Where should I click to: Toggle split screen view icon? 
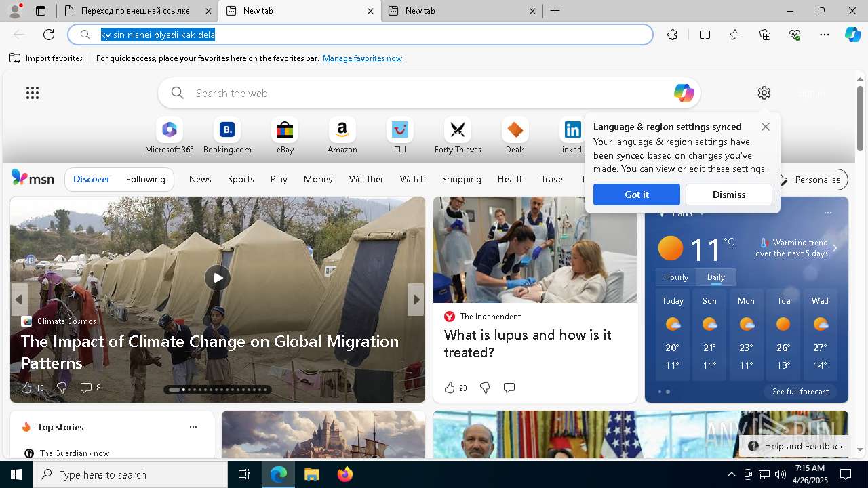coord(705,35)
